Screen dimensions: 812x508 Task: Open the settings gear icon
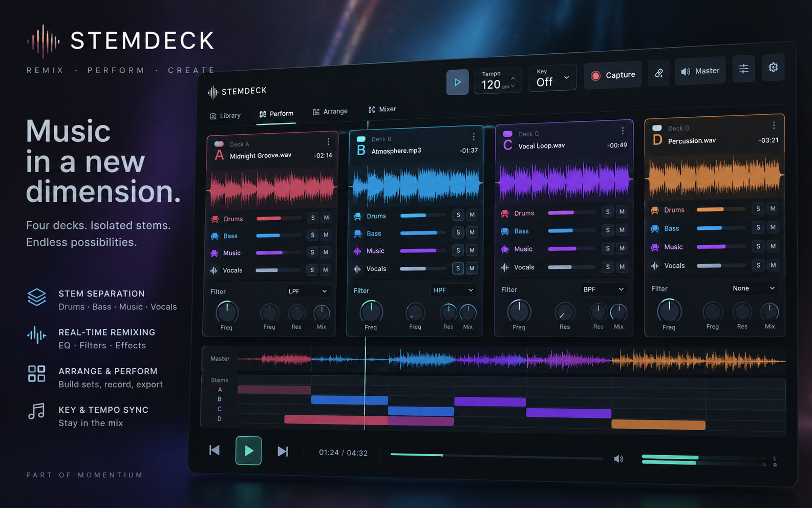[x=773, y=67]
